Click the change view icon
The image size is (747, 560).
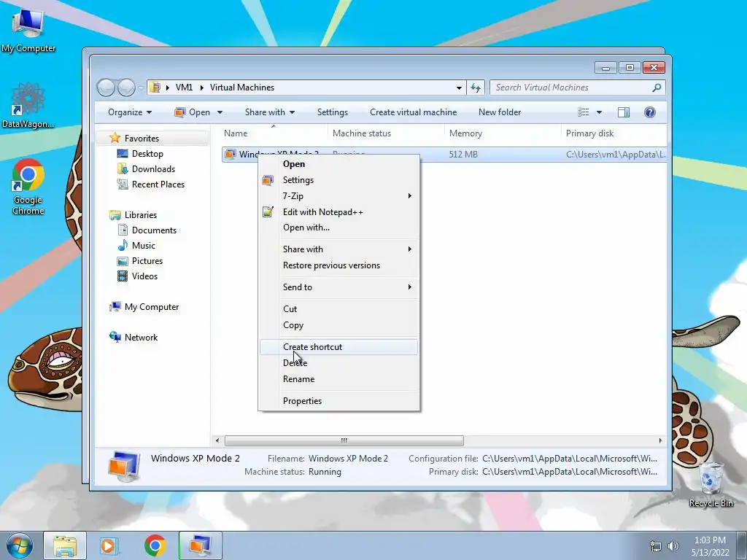coord(583,112)
